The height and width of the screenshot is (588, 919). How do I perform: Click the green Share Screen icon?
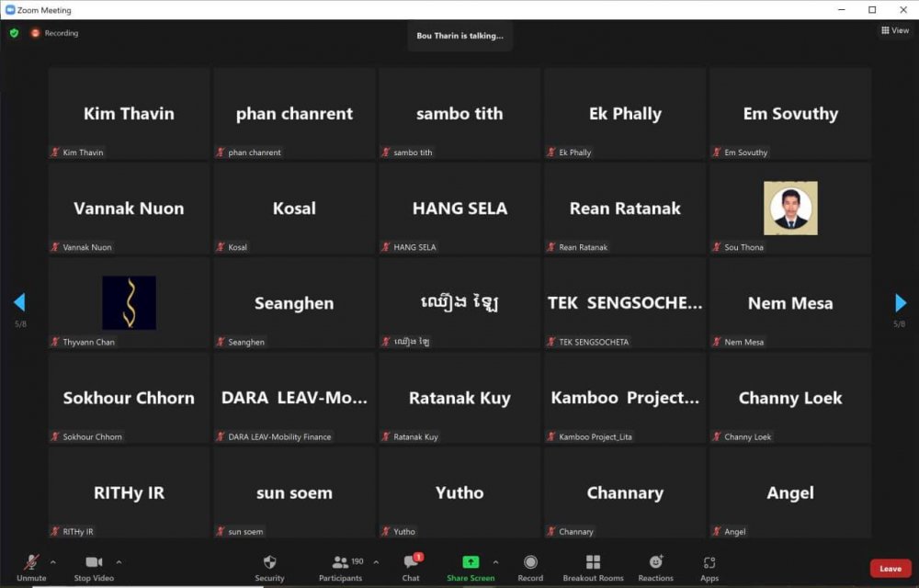coord(470,562)
